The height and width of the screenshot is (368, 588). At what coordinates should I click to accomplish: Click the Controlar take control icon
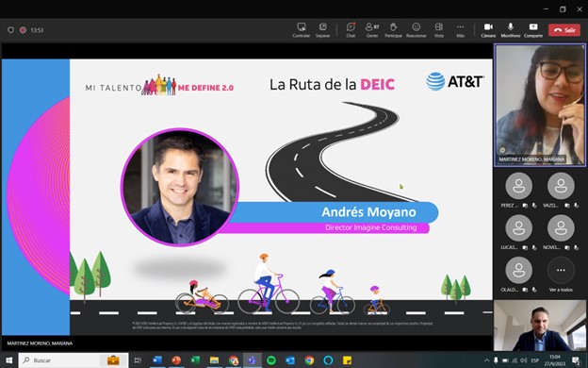click(x=302, y=30)
